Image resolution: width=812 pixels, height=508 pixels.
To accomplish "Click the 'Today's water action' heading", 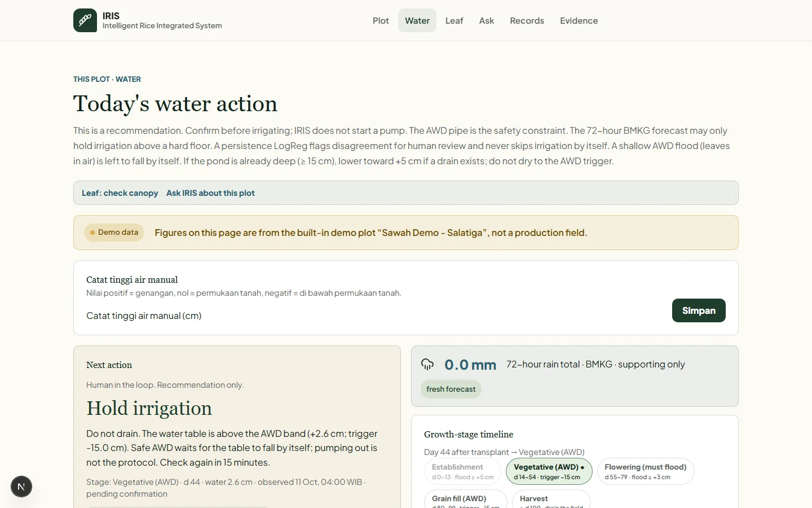I will [x=175, y=103].
